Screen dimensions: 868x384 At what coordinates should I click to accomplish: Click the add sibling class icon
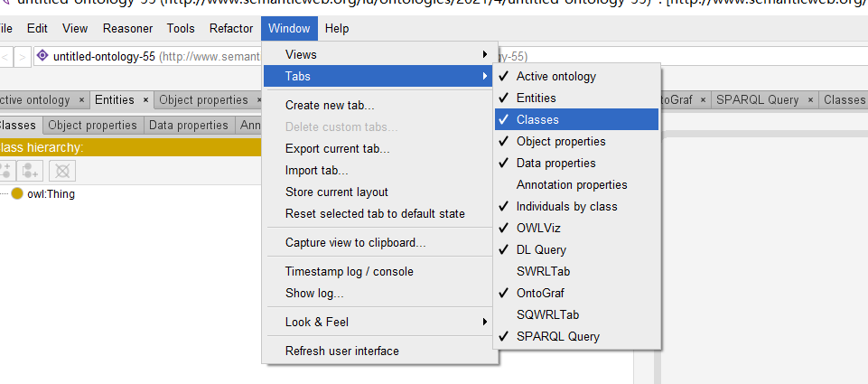point(32,170)
